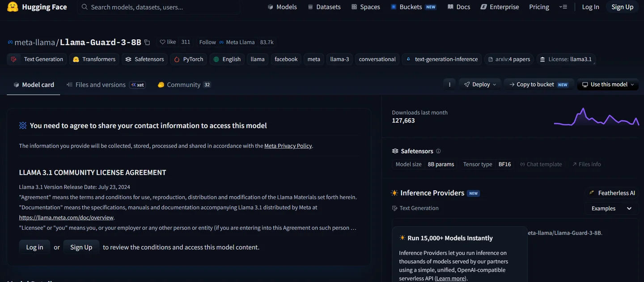Open the three-dot more options menu

tap(449, 84)
